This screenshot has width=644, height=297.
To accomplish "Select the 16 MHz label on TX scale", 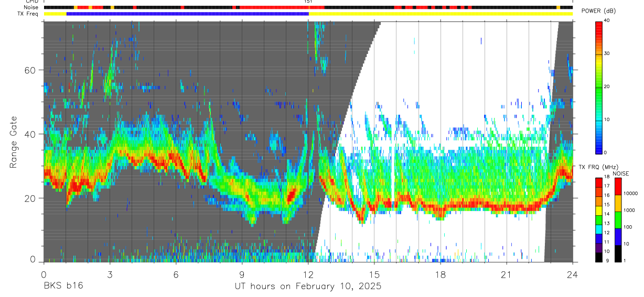I will (607, 195).
